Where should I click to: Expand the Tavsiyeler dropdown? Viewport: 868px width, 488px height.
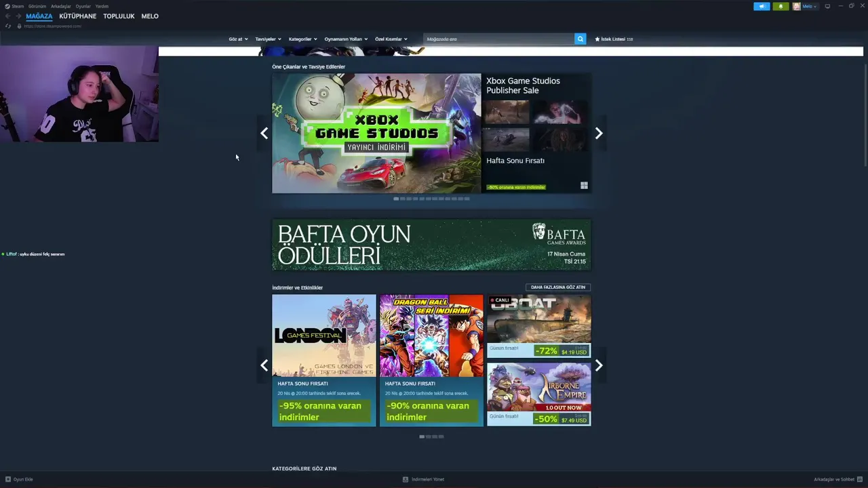[x=268, y=39]
